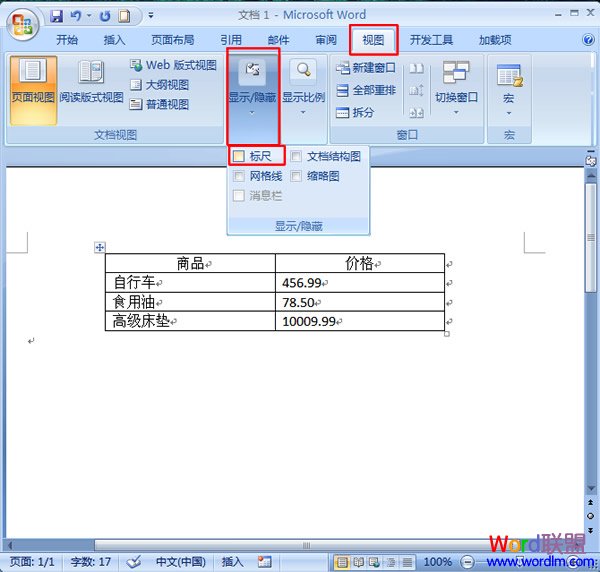Open customize quick access toolbar arrow
The image size is (600, 572).
click(151, 16)
